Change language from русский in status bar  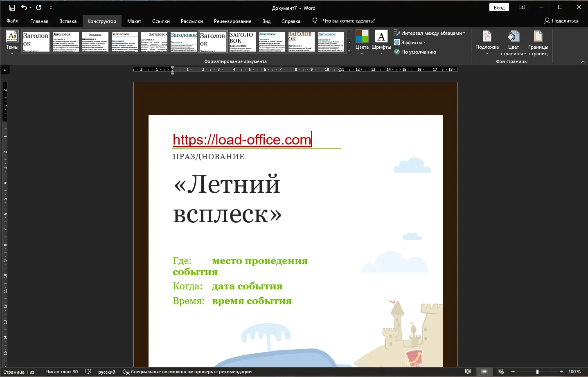[x=107, y=372]
